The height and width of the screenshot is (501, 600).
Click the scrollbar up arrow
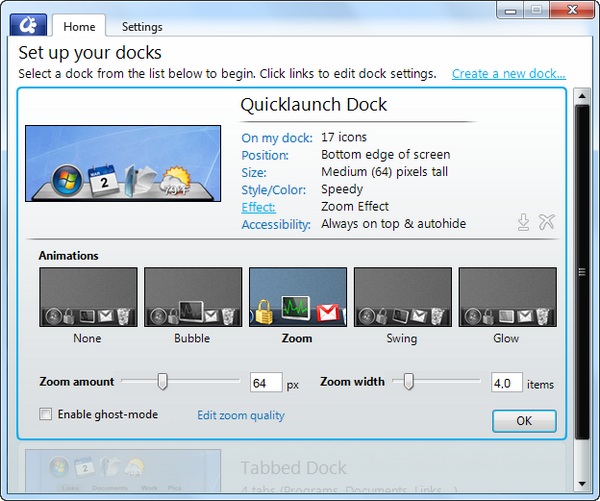582,93
